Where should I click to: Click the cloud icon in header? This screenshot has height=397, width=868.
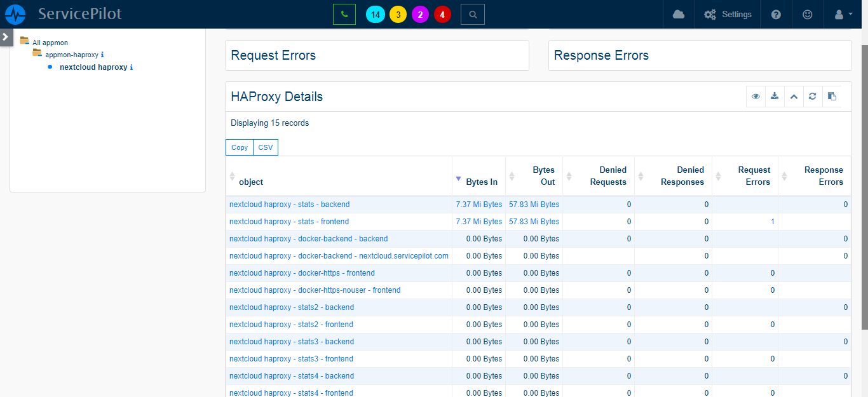(x=679, y=14)
